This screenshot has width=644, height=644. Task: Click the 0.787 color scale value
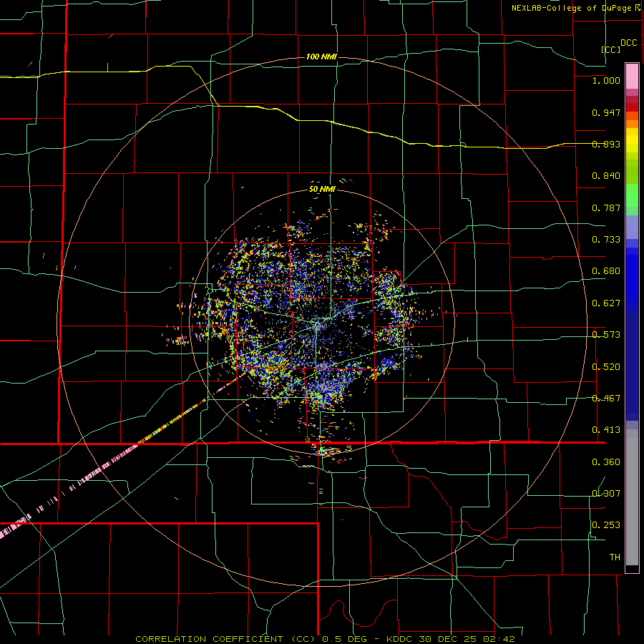pyautogui.click(x=606, y=208)
